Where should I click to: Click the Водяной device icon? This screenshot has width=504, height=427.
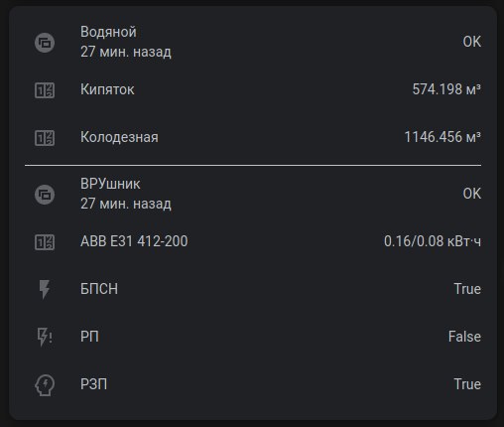tap(45, 43)
